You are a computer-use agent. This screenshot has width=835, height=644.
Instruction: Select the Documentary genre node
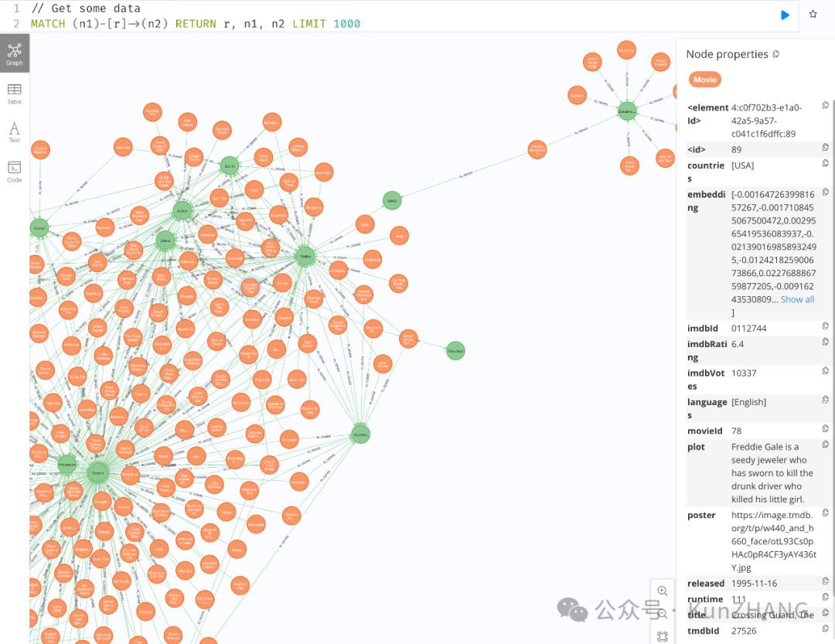pyautogui.click(x=627, y=111)
